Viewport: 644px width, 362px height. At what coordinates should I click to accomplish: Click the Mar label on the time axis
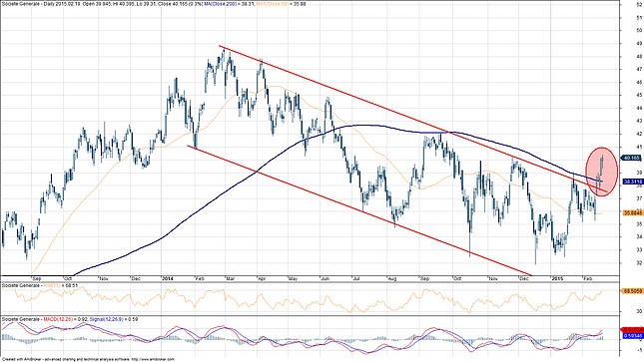click(230, 279)
